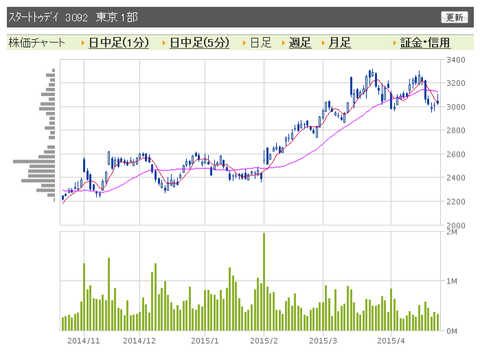Click the 更新 refresh button
This screenshot has width=480, height=362.
(454, 17)
